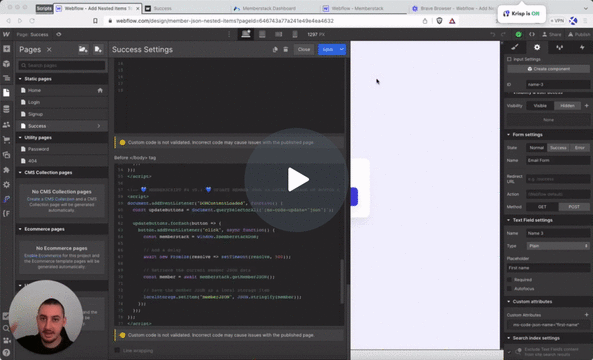Open the Interactions lightning tab
Screen dimensions: 593x360
[x=582, y=47]
